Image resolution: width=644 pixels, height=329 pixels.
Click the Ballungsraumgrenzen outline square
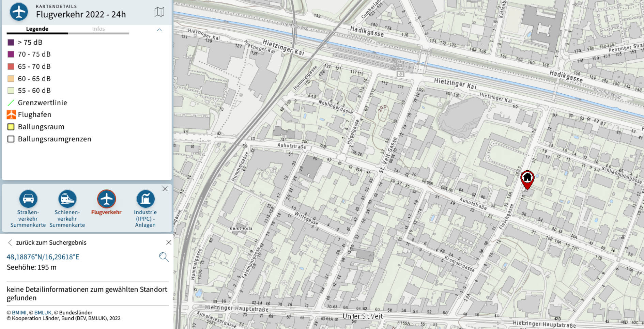11,139
